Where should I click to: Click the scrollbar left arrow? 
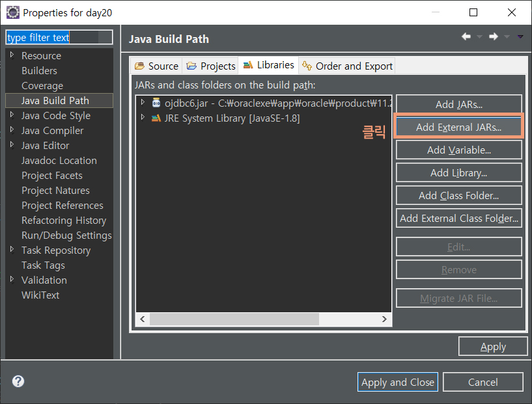[x=143, y=319]
